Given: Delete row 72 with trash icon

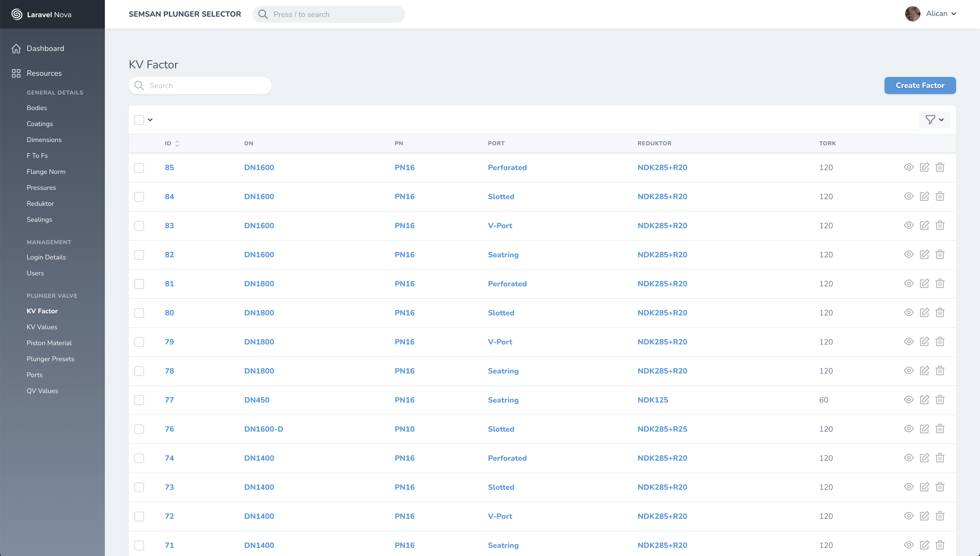Looking at the screenshot, I should coord(940,516).
